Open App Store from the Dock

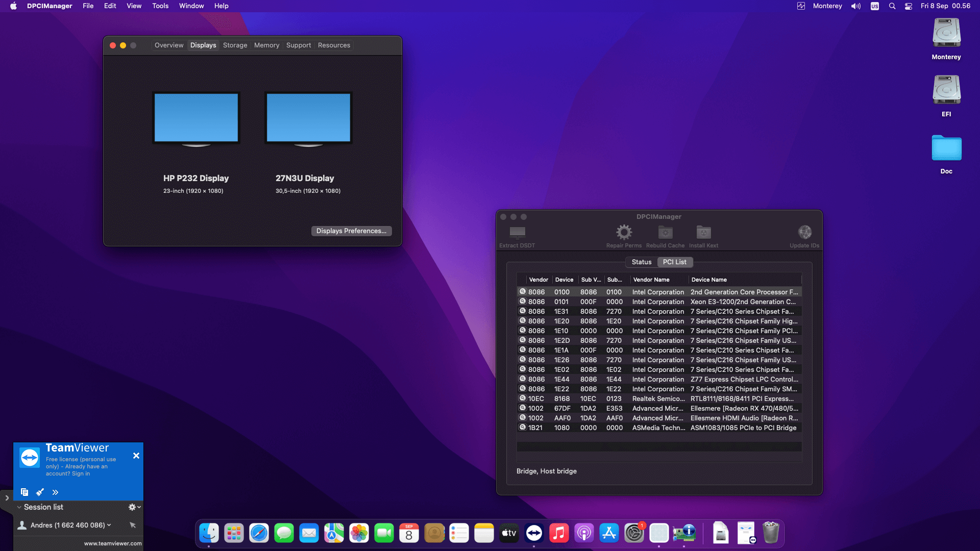pyautogui.click(x=609, y=534)
